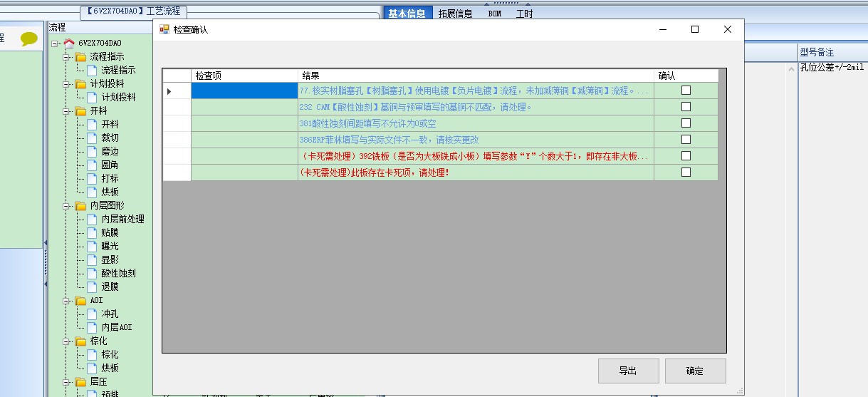Viewport: 868px width, 397px height.
Task: Open the BOM tab
Action: point(494,14)
